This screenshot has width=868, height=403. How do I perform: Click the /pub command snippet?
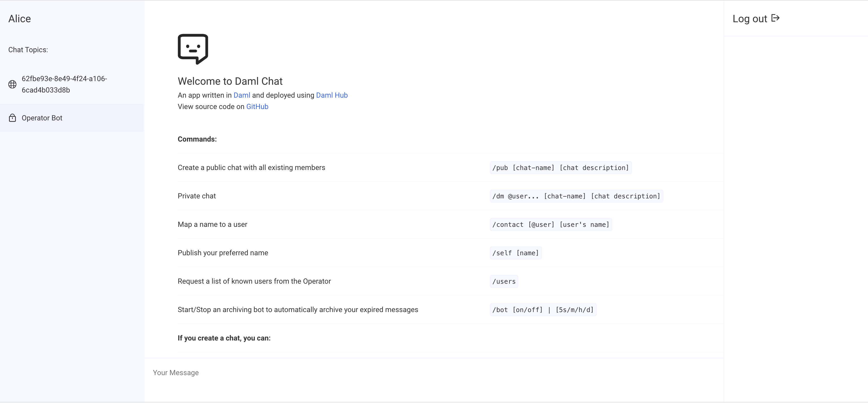tap(560, 167)
